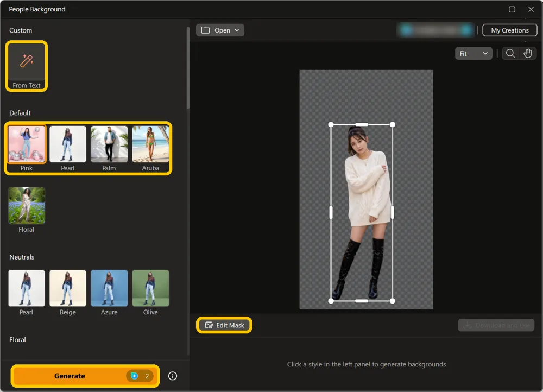The image size is (543, 392).
Task: Open My Creations
Action: click(510, 30)
